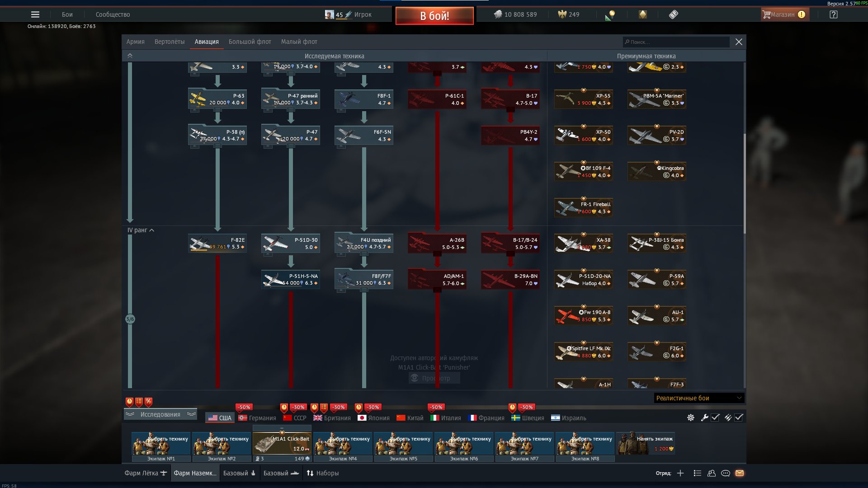This screenshot has width=868, height=488.
Task: Open the contacts friends icon
Action: pos(712,473)
